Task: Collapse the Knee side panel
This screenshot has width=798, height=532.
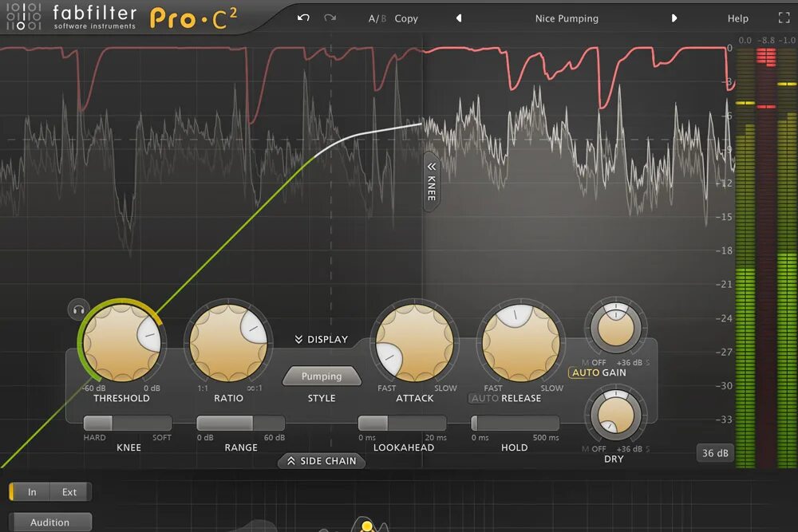Action: 432,182
